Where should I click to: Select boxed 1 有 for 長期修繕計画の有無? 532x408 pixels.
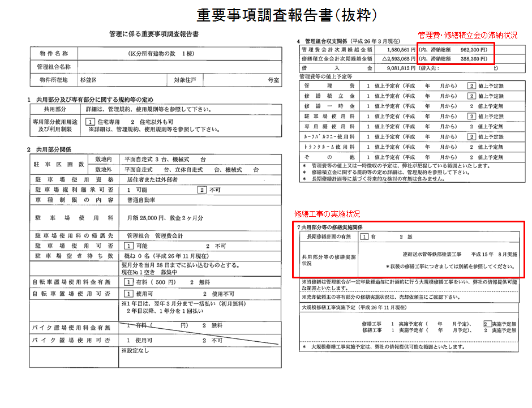coord(368,237)
